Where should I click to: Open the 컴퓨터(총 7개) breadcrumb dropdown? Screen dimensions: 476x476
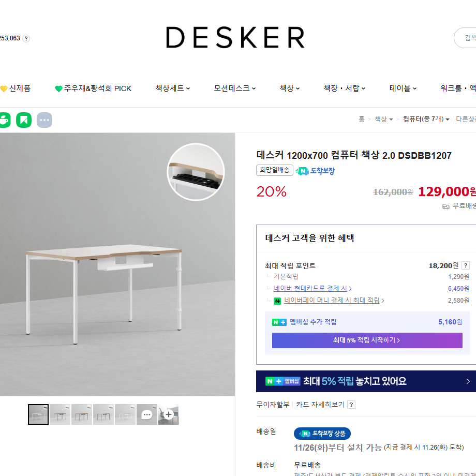[426, 119]
